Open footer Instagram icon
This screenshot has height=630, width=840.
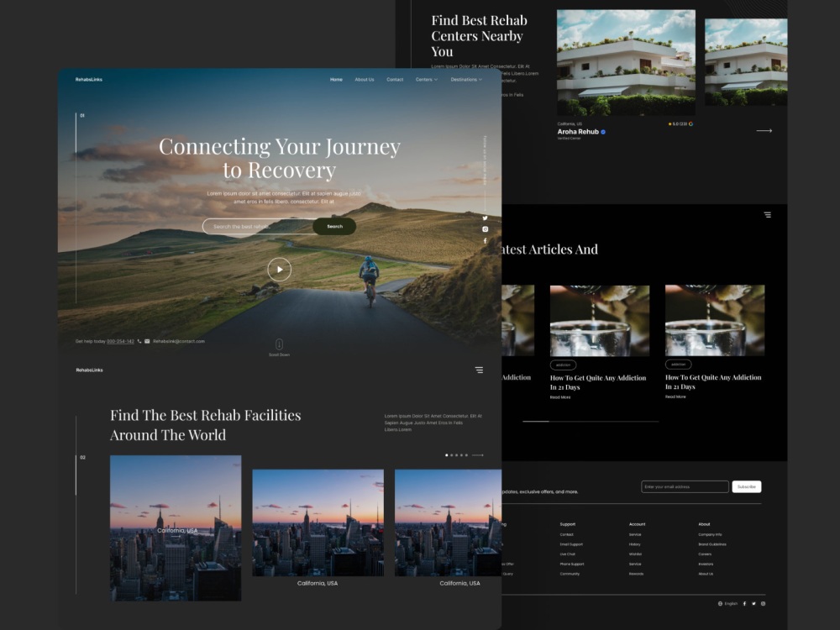point(763,604)
